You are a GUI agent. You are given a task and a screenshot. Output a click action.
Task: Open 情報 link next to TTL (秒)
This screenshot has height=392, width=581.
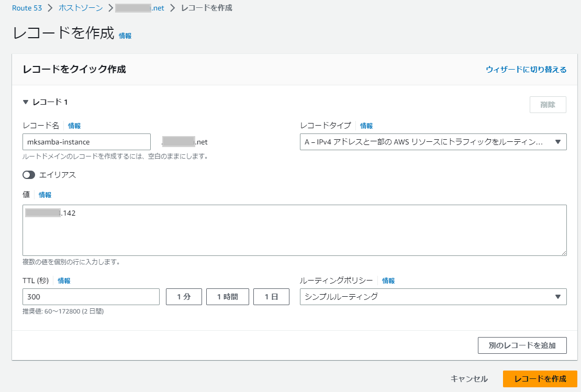point(64,281)
